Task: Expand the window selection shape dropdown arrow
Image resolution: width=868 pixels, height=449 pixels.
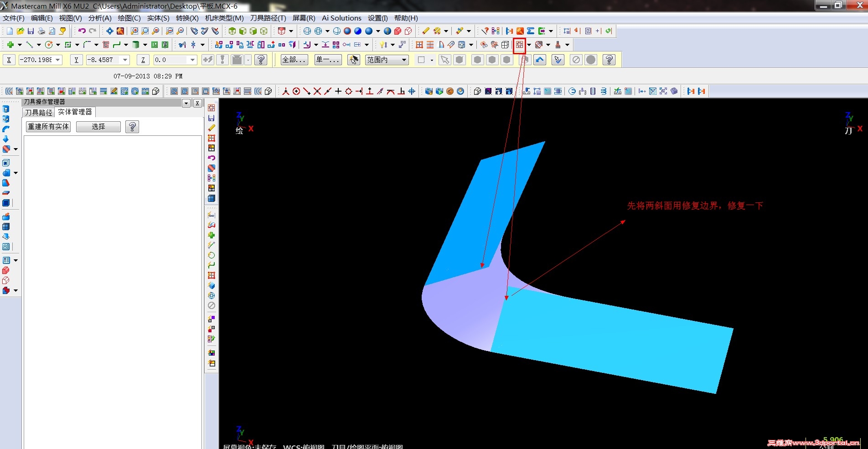Action: (x=432, y=60)
